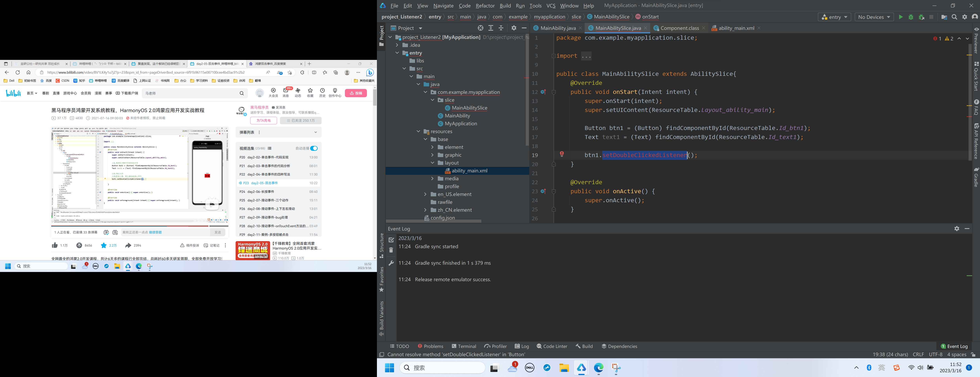Viewport: 980px width, 377px height.
Task: Select MainAbilitySlice in project tree
Action: coord(469,108)
